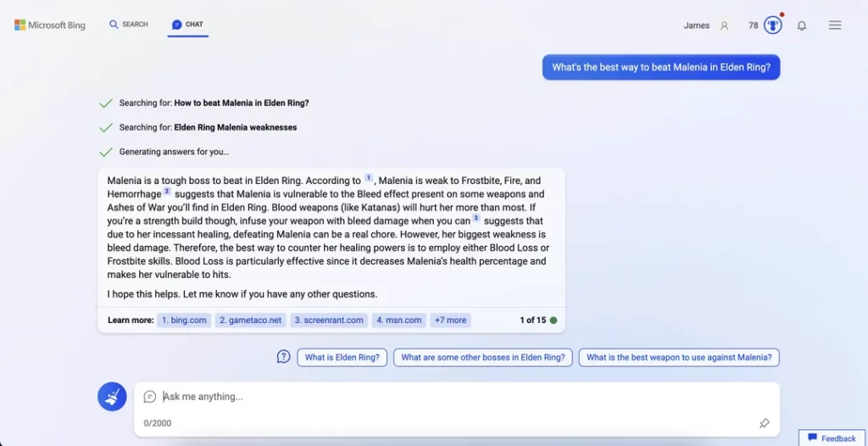Open the notifications bell icon
This screenshot has width=868, height=446.
click(802, 25)
